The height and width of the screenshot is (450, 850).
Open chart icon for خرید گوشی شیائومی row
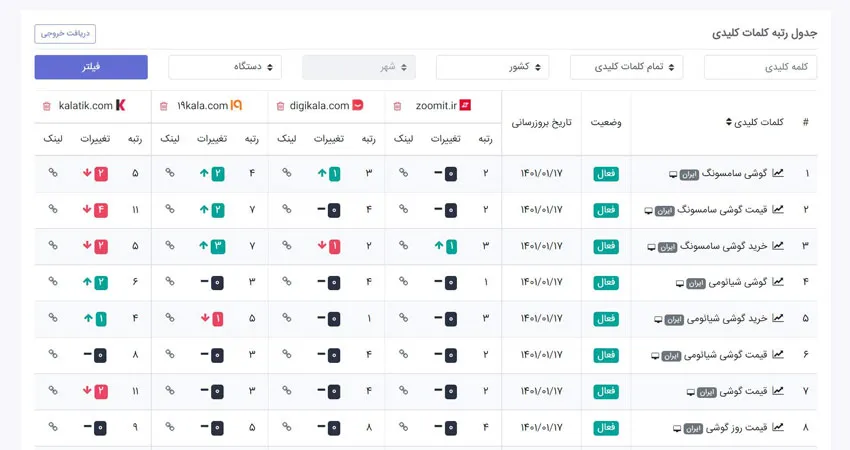click(x=778, y=318)
